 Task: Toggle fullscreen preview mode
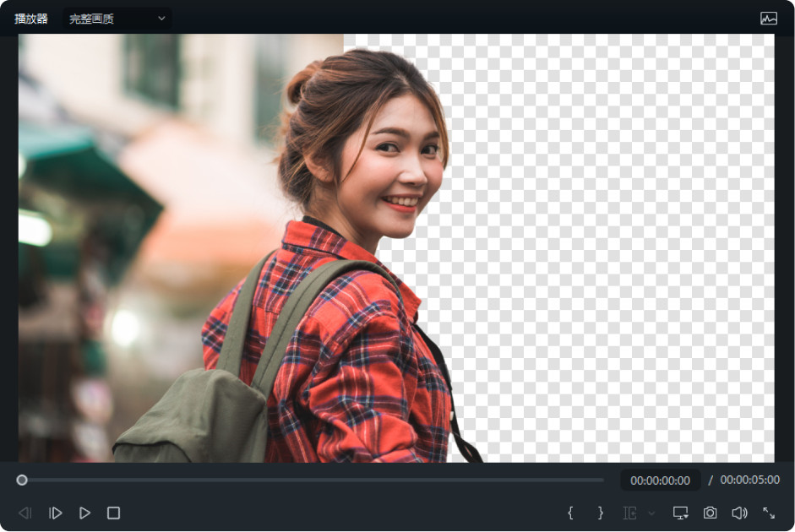769,513
